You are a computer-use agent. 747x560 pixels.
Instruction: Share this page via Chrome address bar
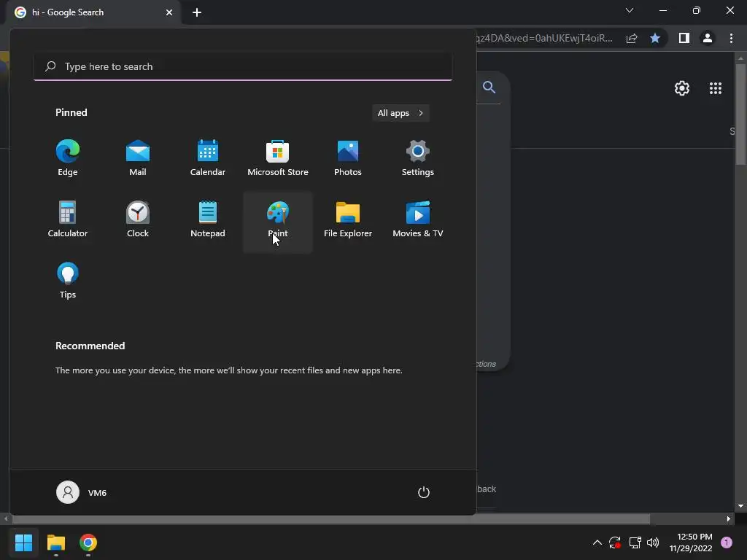tap(632, 38)
